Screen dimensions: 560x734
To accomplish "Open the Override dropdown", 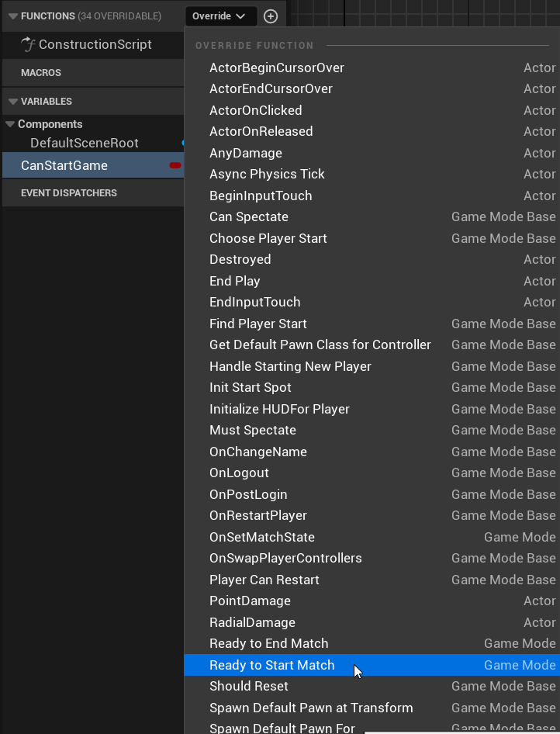I will point(220,16).
